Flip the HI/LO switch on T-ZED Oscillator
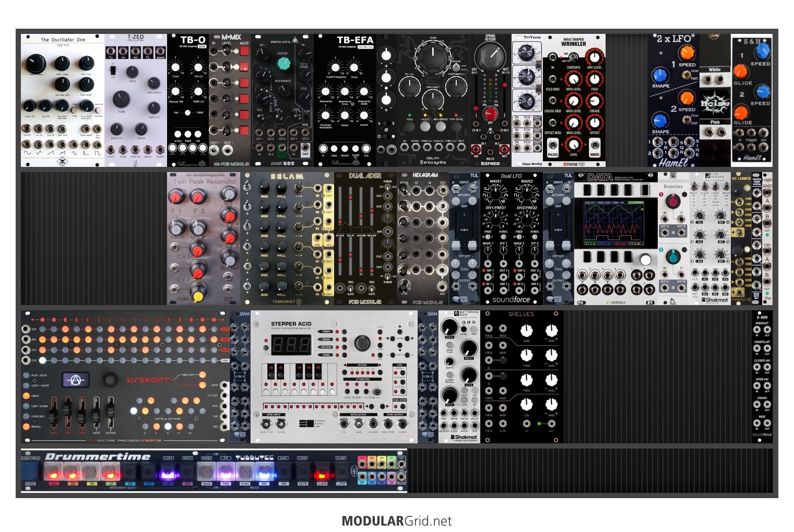 pos(113,70)
